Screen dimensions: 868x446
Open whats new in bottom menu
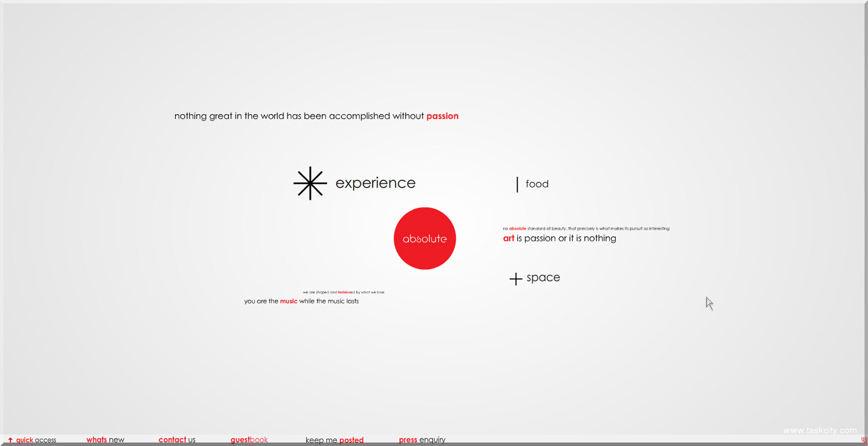(x=105, y=440)
